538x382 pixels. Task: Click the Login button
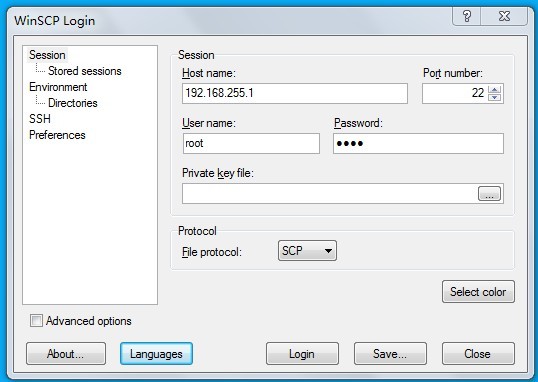302,354
